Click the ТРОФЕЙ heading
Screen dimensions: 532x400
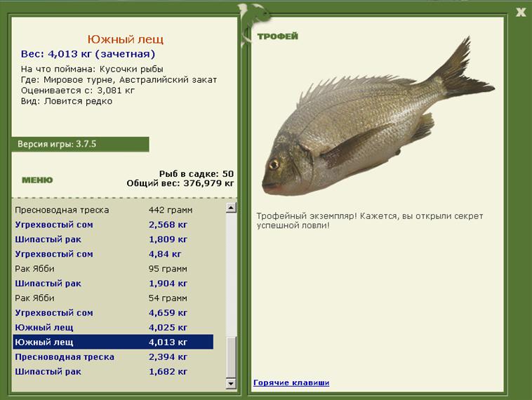pos(277,36)
